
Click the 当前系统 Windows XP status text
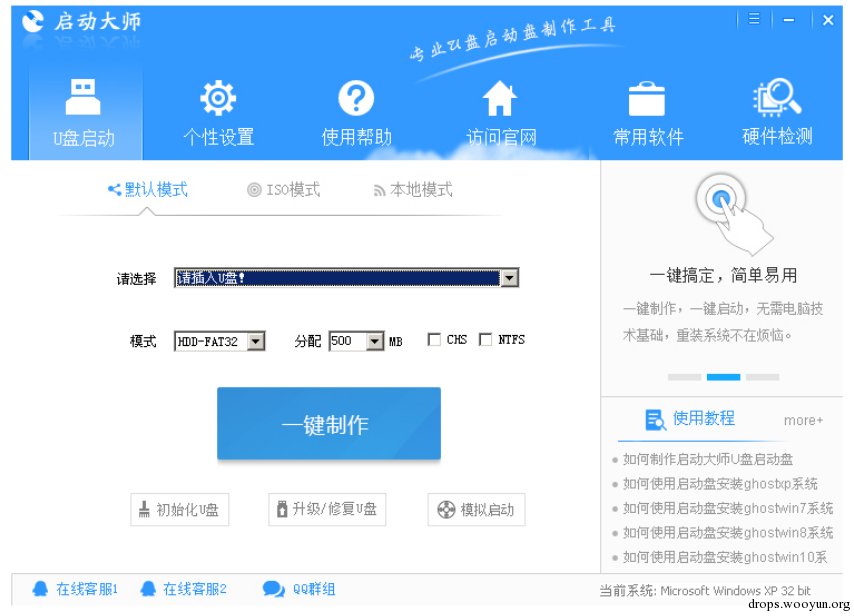705,590
